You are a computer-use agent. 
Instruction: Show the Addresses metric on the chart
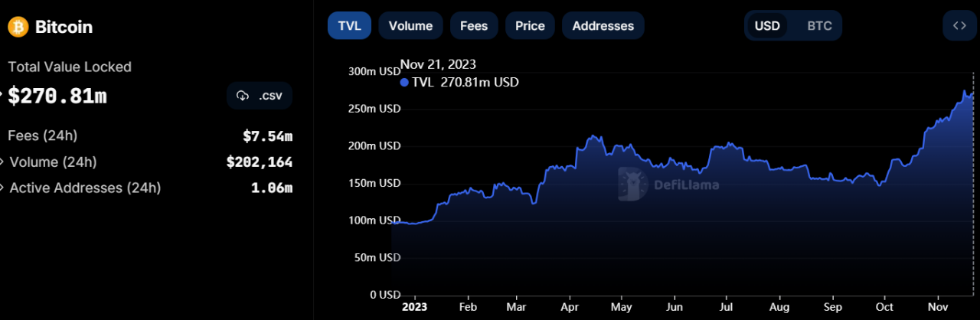pos(603,25)
